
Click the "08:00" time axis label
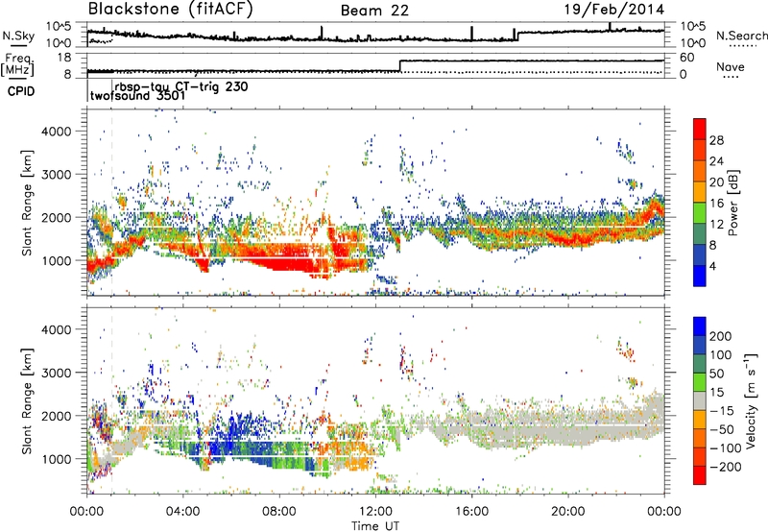279,512
